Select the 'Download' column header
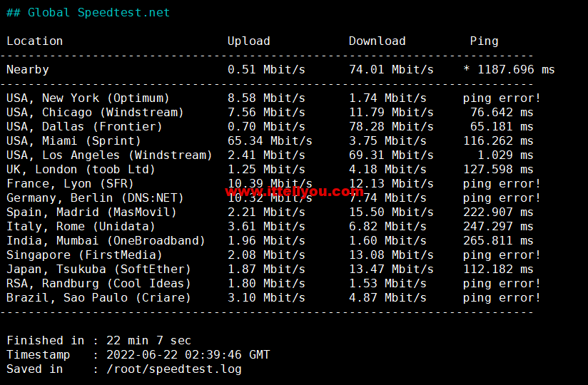588x385 pixels. [x=377, y=41]
